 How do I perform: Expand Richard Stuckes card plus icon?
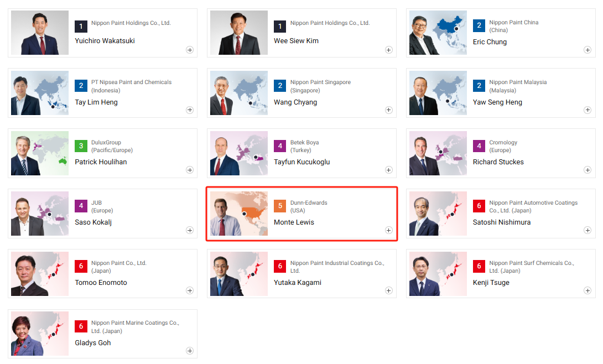pos(588,170)
